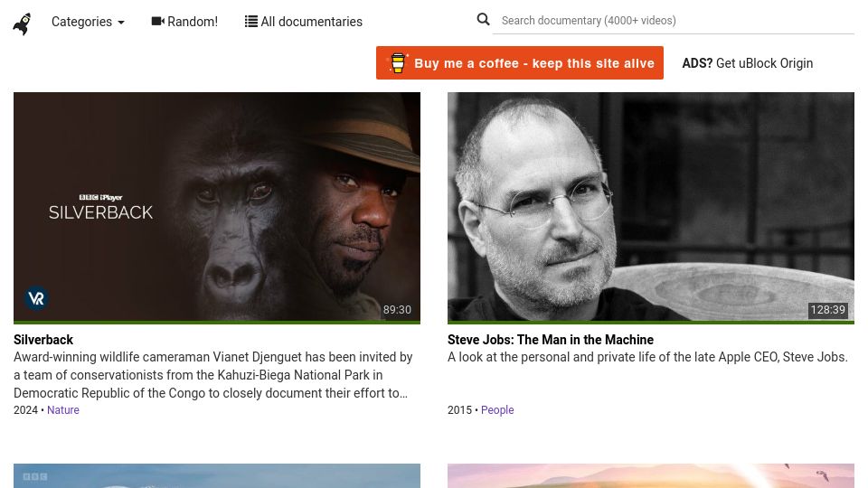Open the BBC documentary thumbnail below Silverback
Screen dimensions: 868x488
[x=217, y=476]
